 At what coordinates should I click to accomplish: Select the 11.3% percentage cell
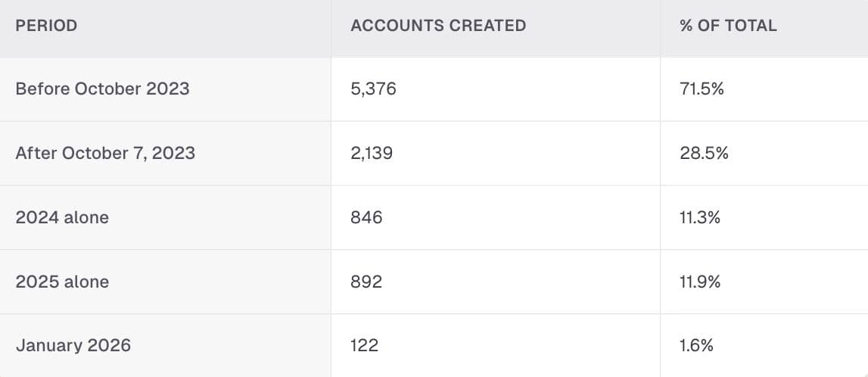[x=700, y=217]
